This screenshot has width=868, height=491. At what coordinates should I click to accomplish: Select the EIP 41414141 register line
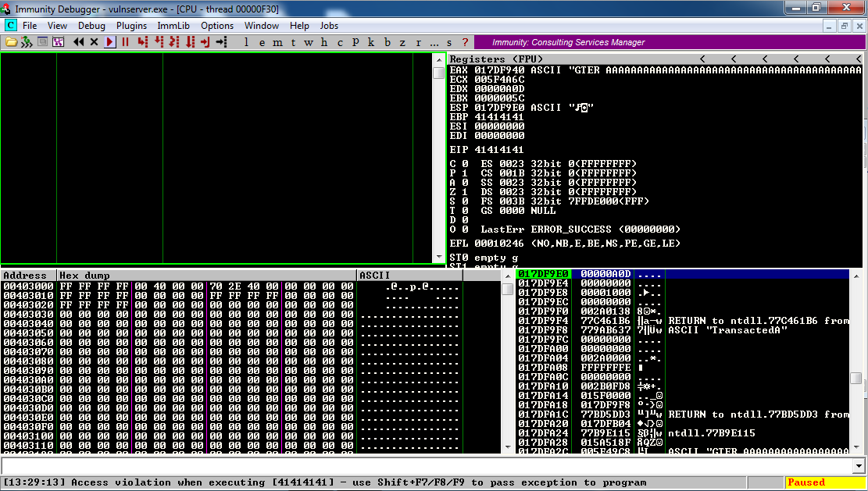coord(488,149)
